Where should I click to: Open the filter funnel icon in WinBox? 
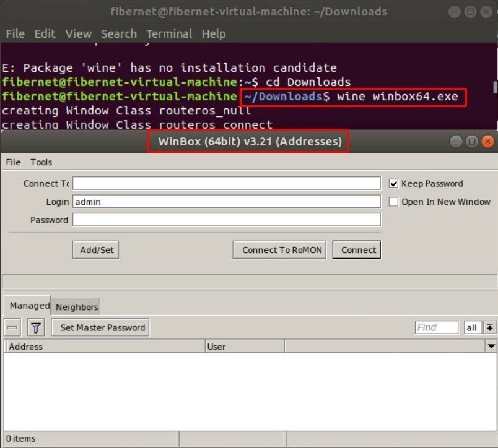36,327
